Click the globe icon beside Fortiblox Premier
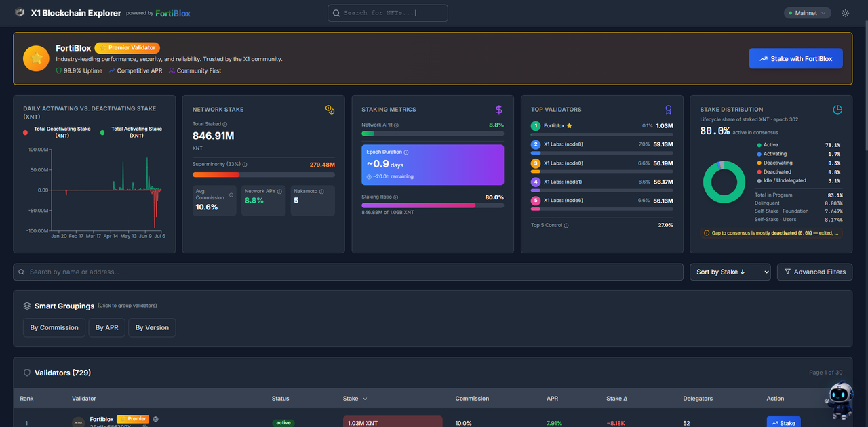Image resolution: width=868 pixels, height=427 pixels. pos(156,419)
